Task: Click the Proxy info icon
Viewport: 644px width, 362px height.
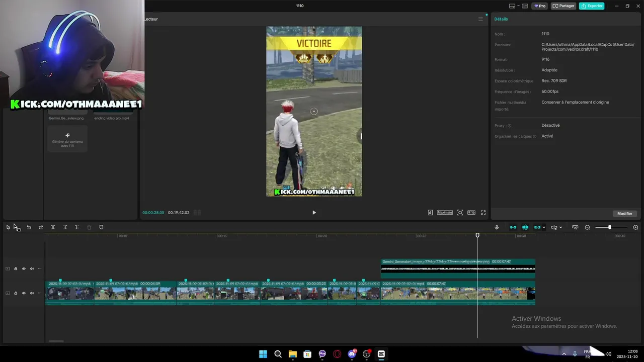Action: click(x=509, y=126)
